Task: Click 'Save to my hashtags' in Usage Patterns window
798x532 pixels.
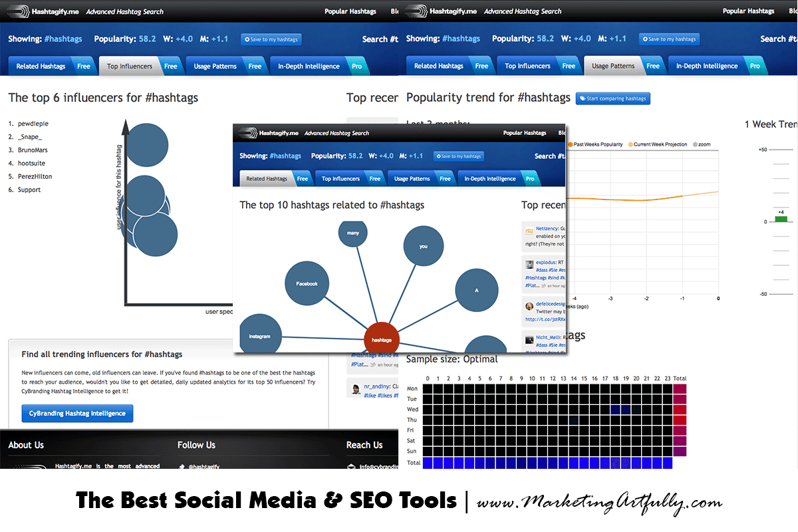Action: click(x=670, y=39)
